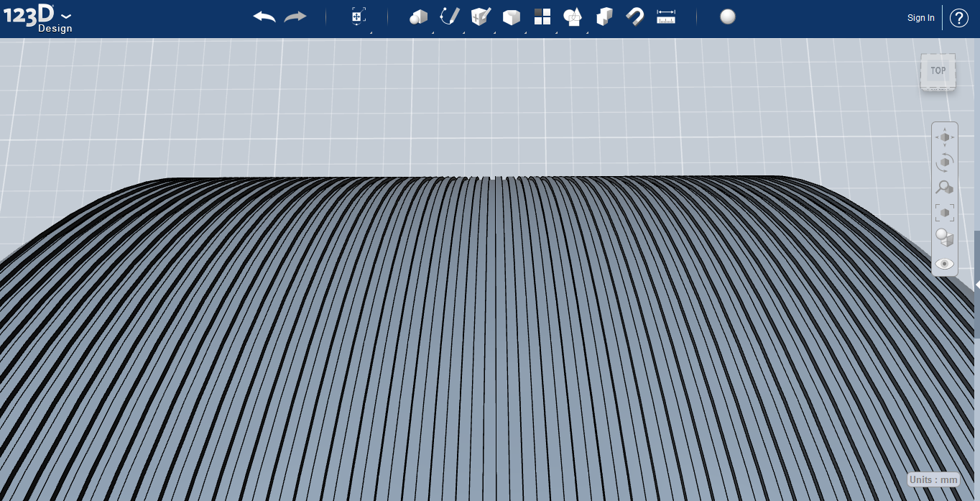Select the Modify tool
The width and height of the screenshot is (980, 501).
[512, 17]
